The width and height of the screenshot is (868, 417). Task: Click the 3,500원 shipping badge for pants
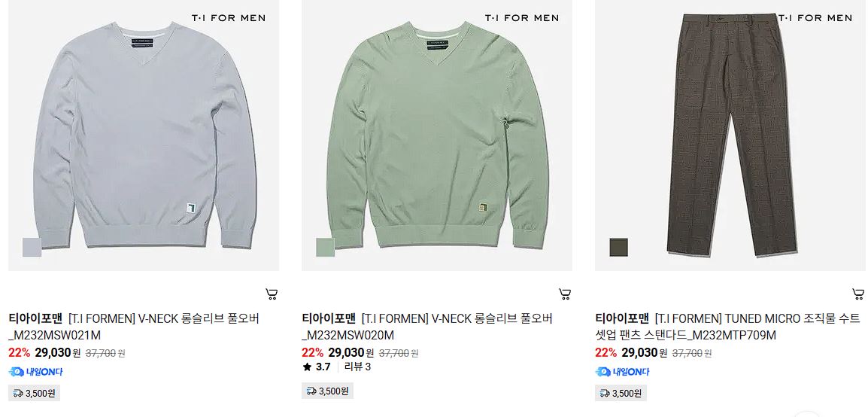[x=621, y=394]
